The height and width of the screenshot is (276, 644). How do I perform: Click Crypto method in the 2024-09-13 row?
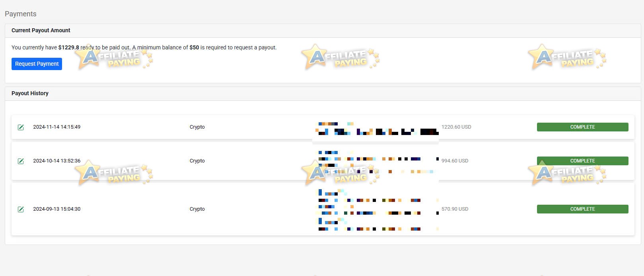tap(197, 209)
